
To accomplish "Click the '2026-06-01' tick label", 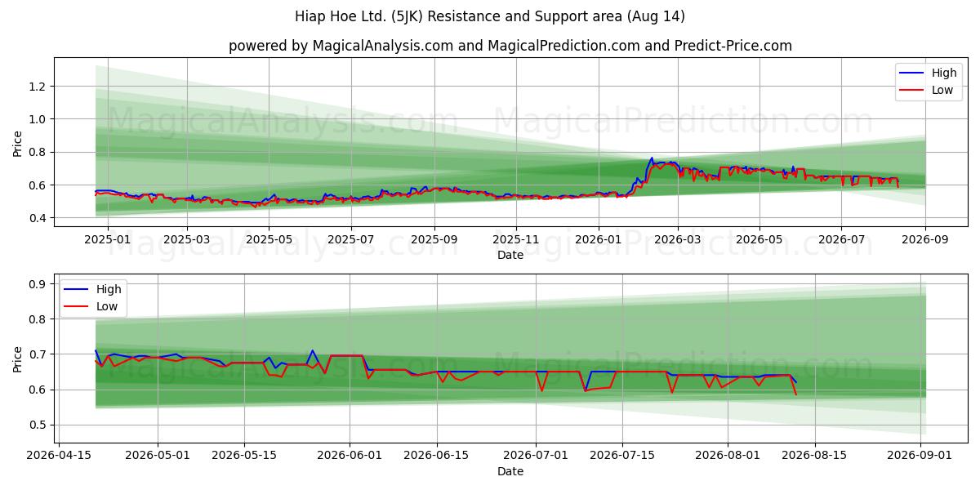I will tap(350, 456).
